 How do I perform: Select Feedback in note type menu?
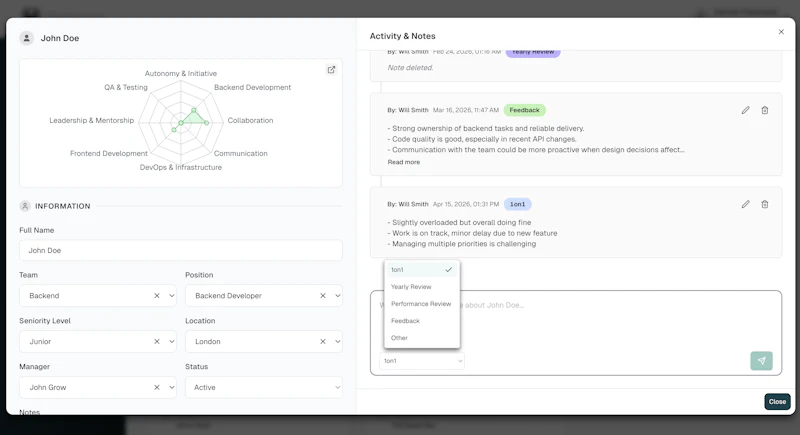click(x=421, y=321)
